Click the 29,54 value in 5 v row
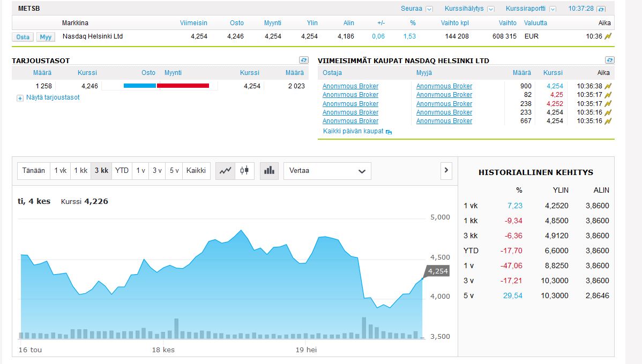 513,295
